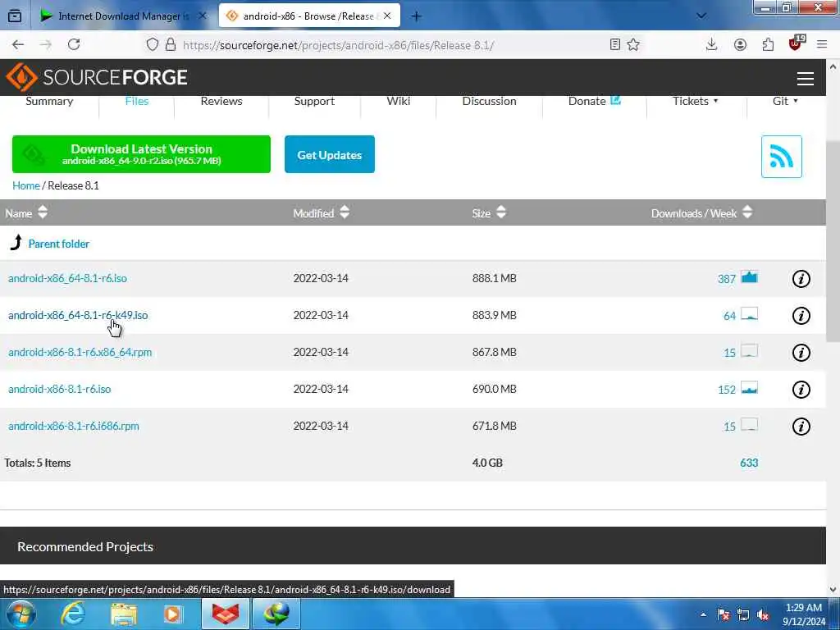The image size is (840, 630).
Task: Expand the Tickets dropdown
Action: click(696, 101)
